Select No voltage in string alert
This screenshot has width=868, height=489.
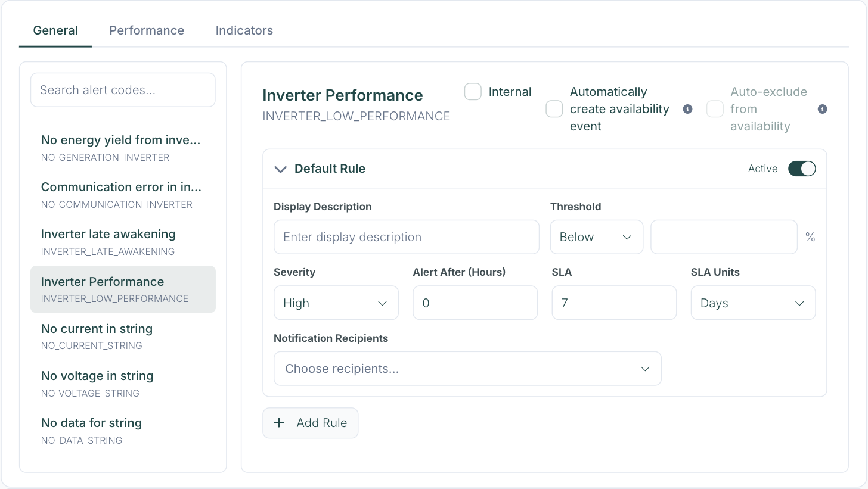click(x=123, y=384)
